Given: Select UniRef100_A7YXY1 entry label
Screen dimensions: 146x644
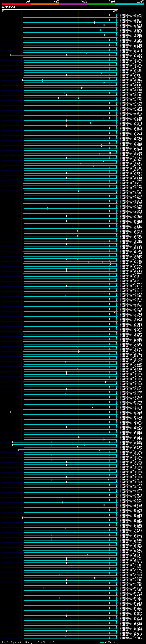Looking at the screenshot, I should [131, 361].
